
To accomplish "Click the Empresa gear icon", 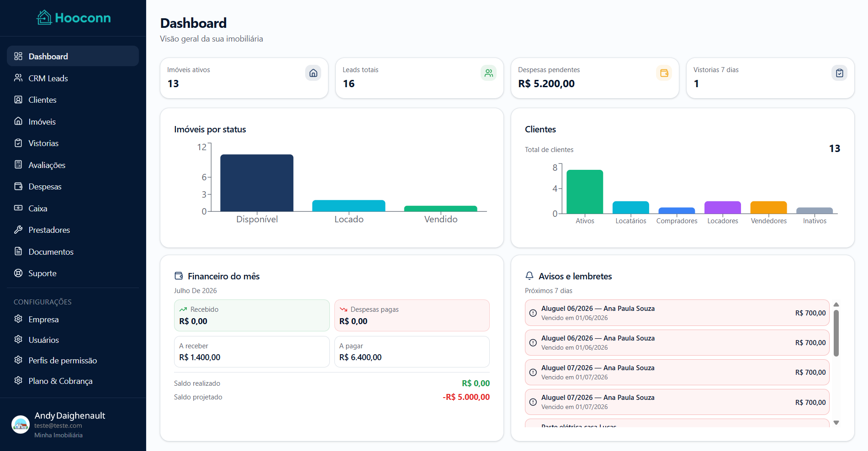I will click(18, 319).
